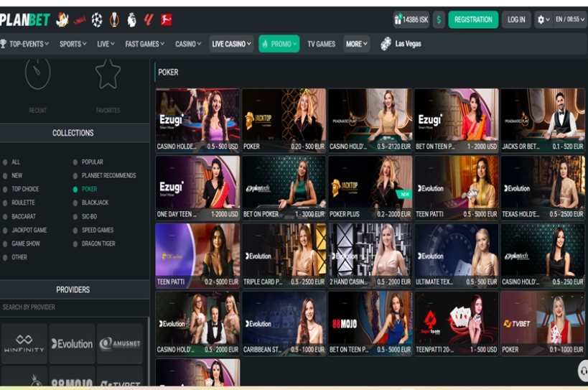The width and height of the screenshot is (588, 390).
Task: Expand the Fast Games dropdown
Action: point(145,44)
